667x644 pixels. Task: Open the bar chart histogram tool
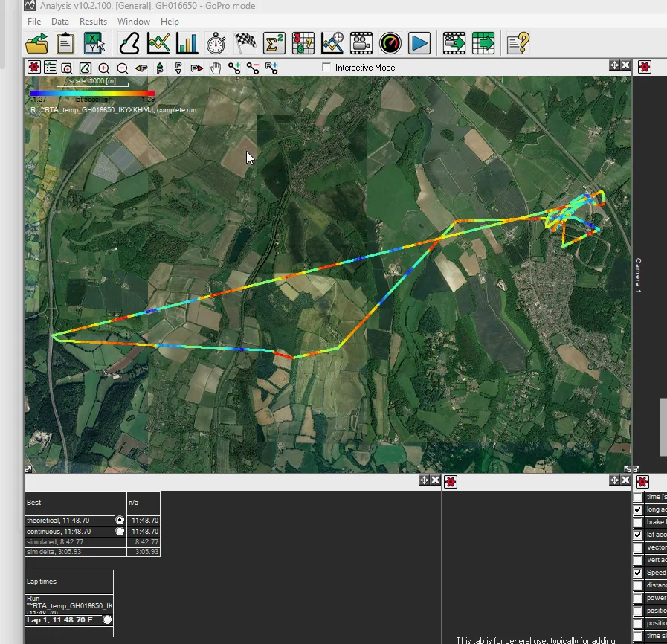pos(187,43)
